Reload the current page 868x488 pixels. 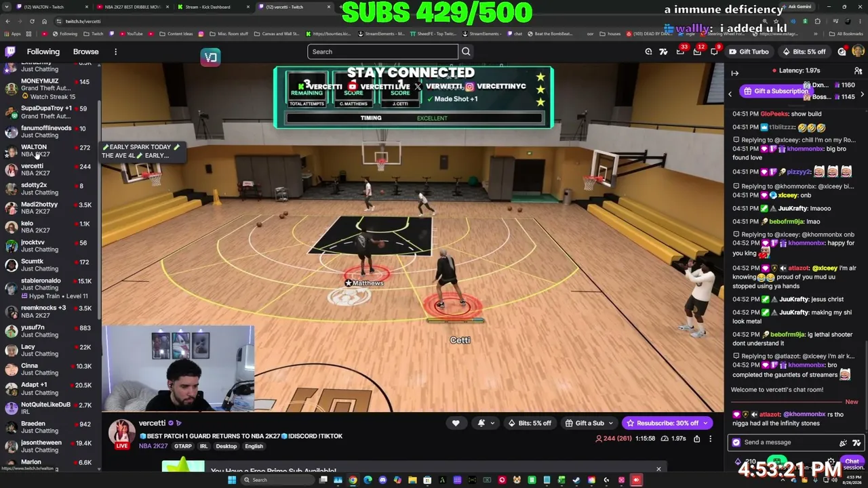pyautogui.click(x=32, y=22)
